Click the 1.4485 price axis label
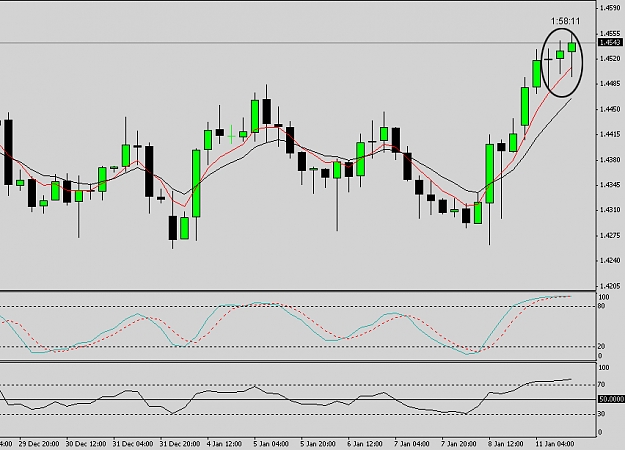This screenshot has width=625, height=450. tap(611, 84)
